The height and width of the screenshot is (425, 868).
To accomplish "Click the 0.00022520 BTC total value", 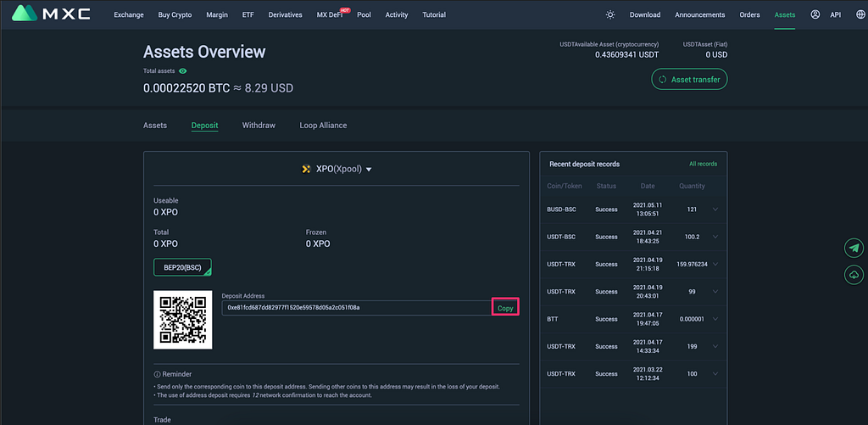I will 186,87.
